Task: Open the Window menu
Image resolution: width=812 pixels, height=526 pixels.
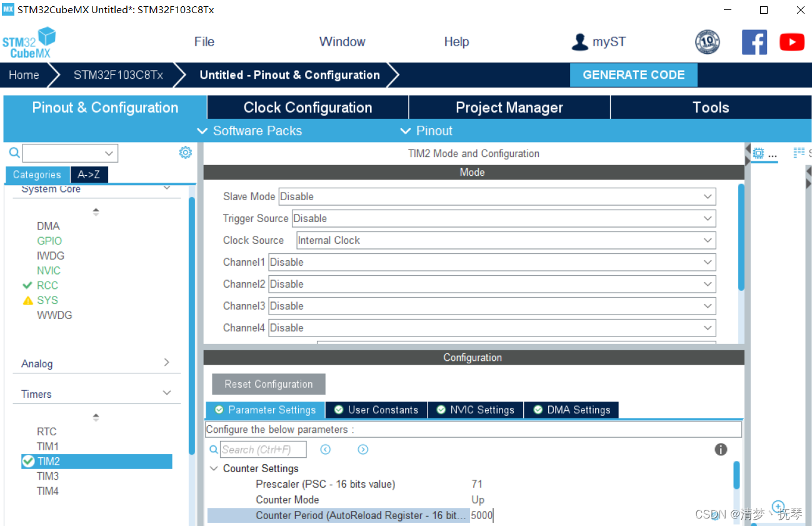Action: [x=342, y=42]
